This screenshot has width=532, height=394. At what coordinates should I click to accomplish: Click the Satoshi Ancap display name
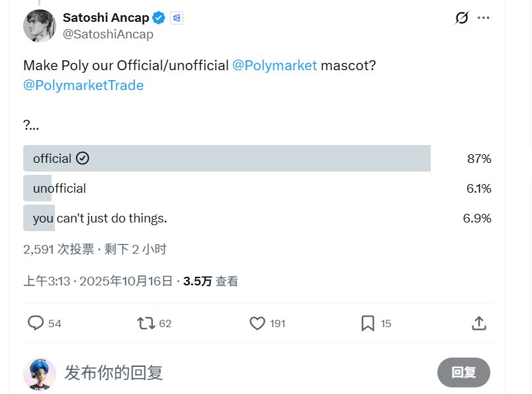(106, 18)
